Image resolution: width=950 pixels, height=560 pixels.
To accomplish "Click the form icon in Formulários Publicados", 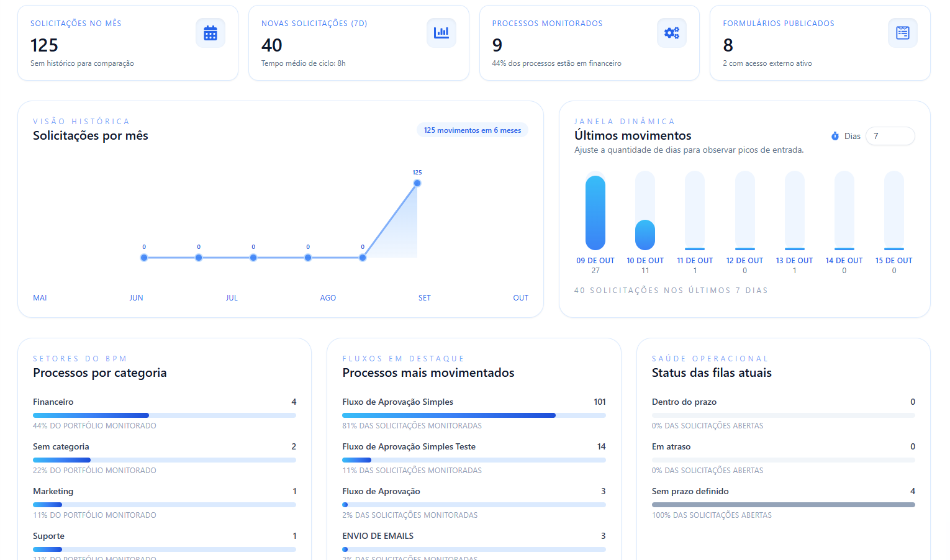I will coord(902,33).
